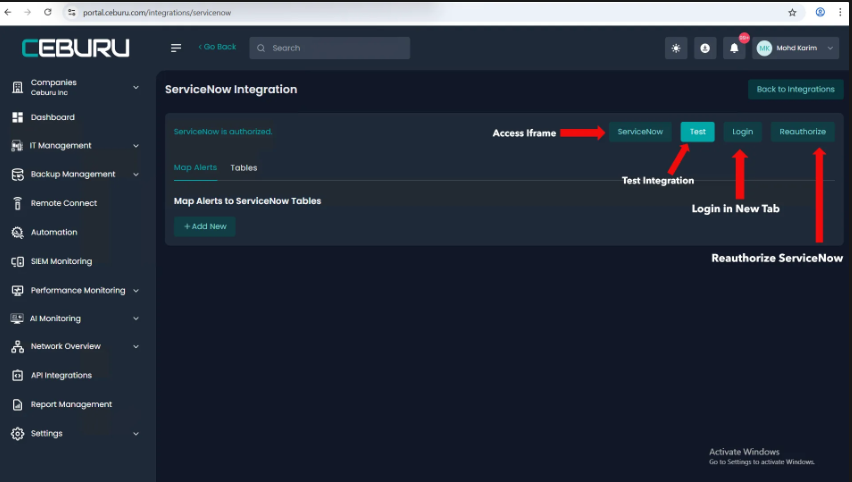Click the 'ServiceNow is authorized.' status text
The width and height of the screenshot is (852, 482).
223,132
